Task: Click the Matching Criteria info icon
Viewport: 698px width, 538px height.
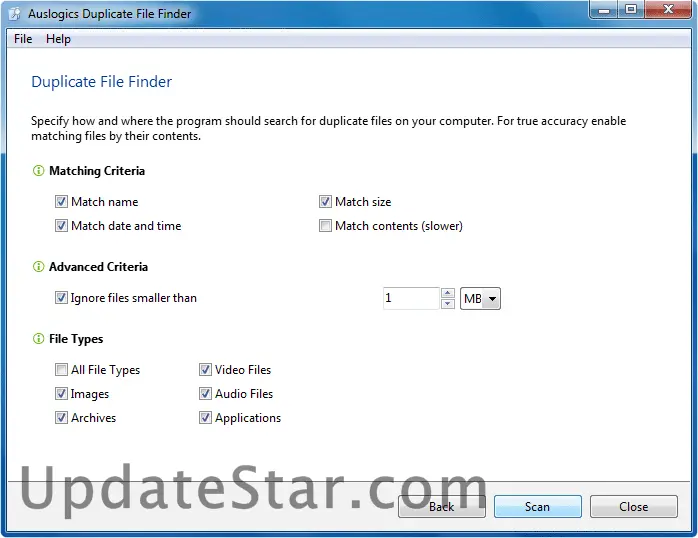Action: click(x=38, y=170)
